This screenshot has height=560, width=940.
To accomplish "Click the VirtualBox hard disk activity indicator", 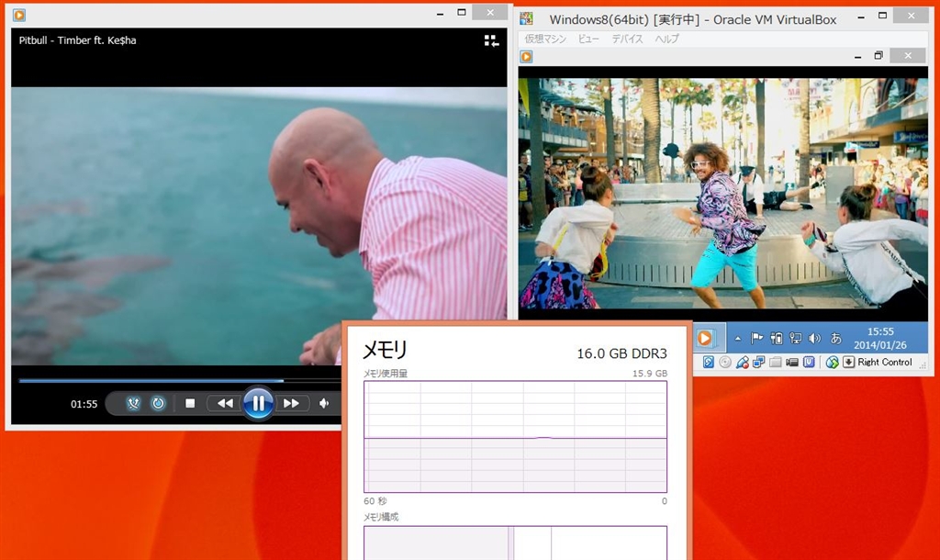I will pos(708,362).
